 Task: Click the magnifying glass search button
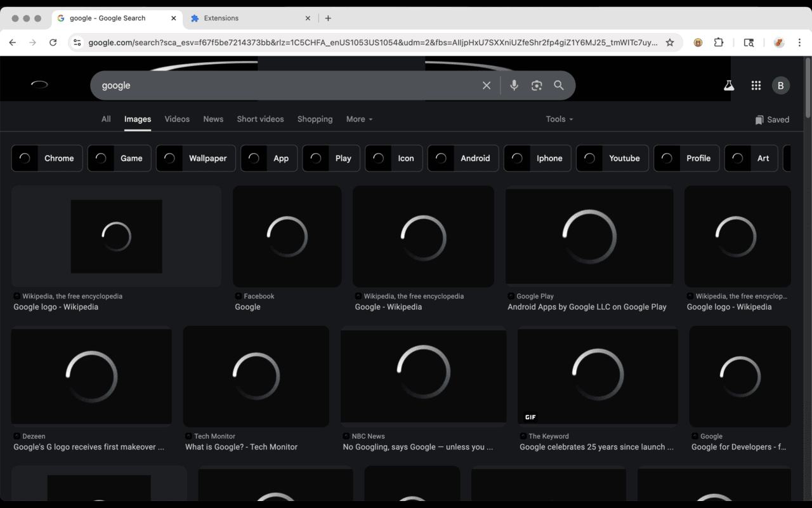pyautogui.click(x=559, y=85)
